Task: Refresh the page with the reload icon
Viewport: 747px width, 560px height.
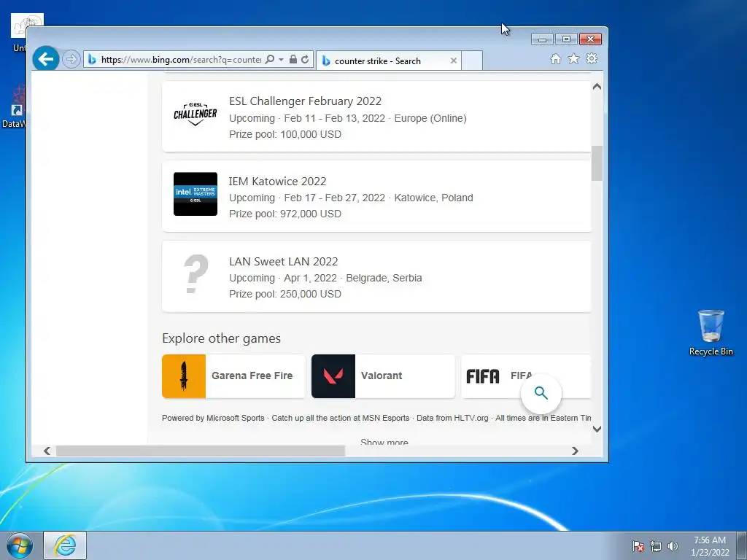Action: [x=305, y=60]
